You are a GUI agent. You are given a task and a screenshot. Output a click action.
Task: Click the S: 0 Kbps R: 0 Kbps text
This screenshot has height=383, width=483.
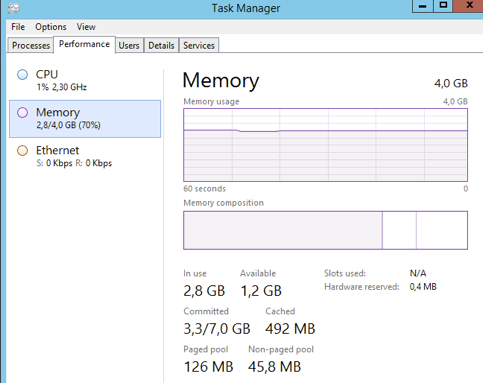(74, 163)
